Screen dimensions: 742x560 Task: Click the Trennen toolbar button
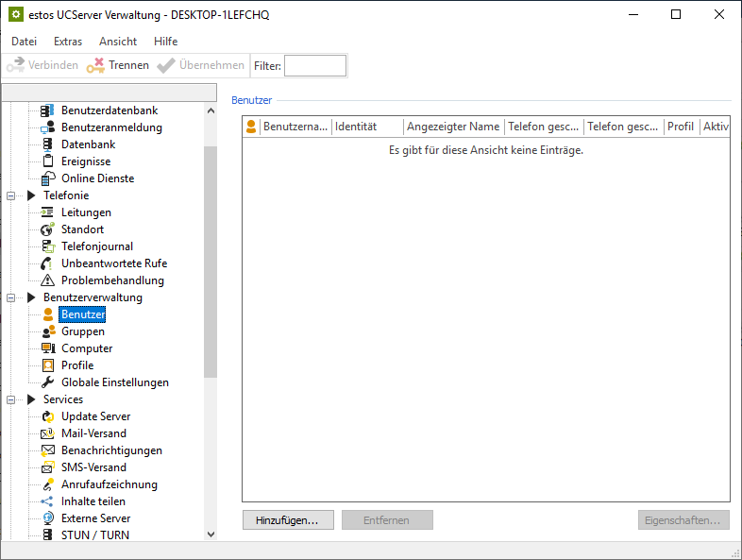point(118,65)
